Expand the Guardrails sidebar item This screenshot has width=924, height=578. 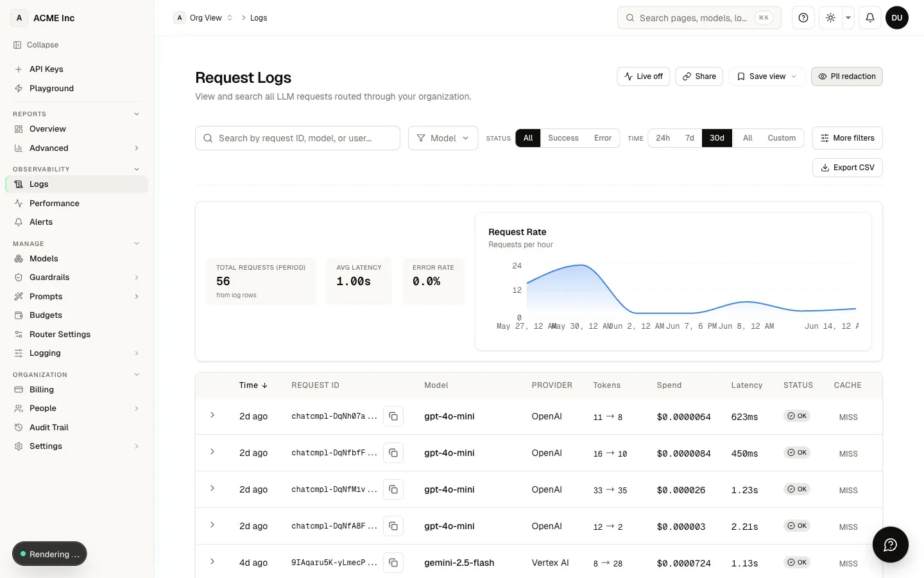click(x=77, y=277)
